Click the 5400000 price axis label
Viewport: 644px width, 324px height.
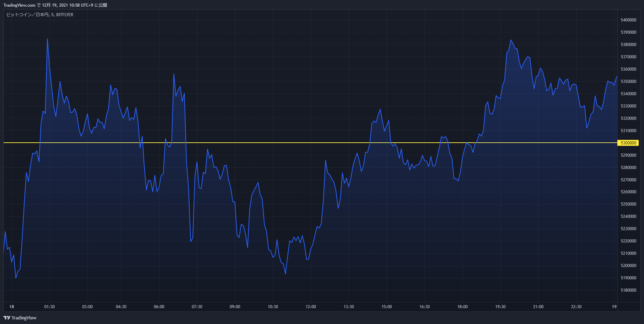[628, 20]
